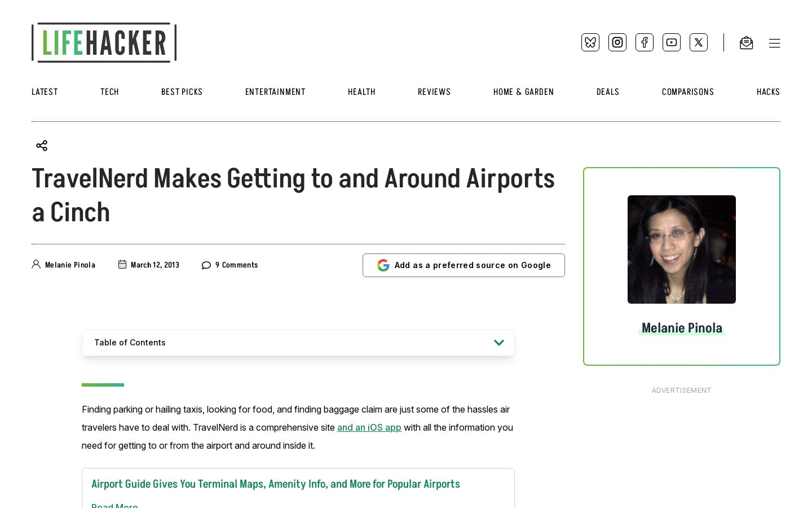
Task: Click the calendar icon beside the date
Action: coord(122,264)
